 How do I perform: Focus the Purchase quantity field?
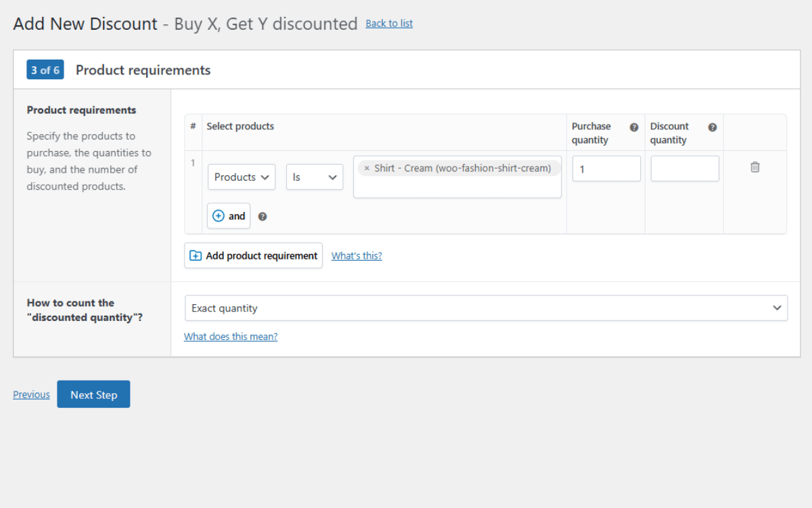tap(606, 169)
